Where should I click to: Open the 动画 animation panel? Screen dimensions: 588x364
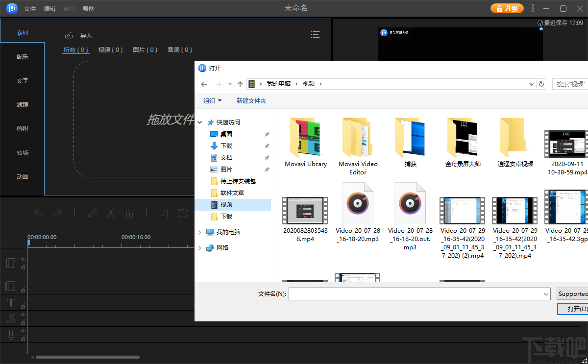point(22,176)
